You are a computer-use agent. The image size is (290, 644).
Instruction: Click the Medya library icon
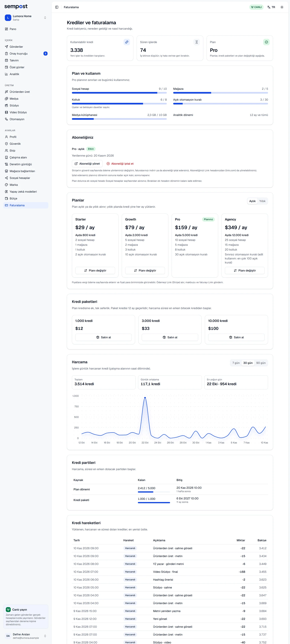(7, 99)
